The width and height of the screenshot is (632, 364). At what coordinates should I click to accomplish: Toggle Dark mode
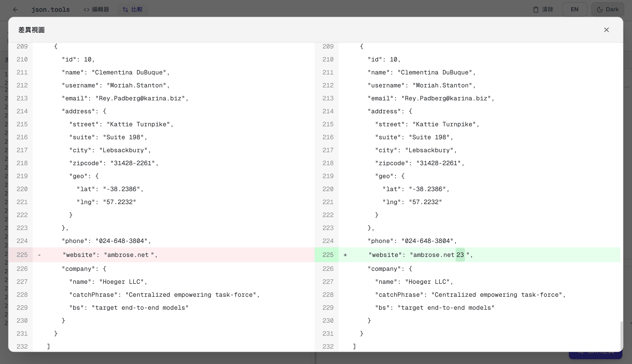(x=607, y=10)
